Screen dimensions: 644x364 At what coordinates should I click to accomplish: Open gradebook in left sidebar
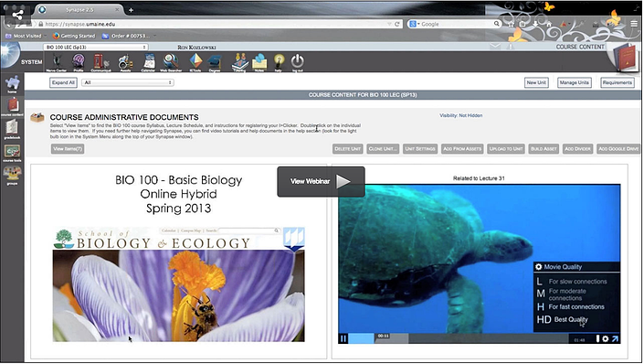pyautogui.click(x=12, y=129)
